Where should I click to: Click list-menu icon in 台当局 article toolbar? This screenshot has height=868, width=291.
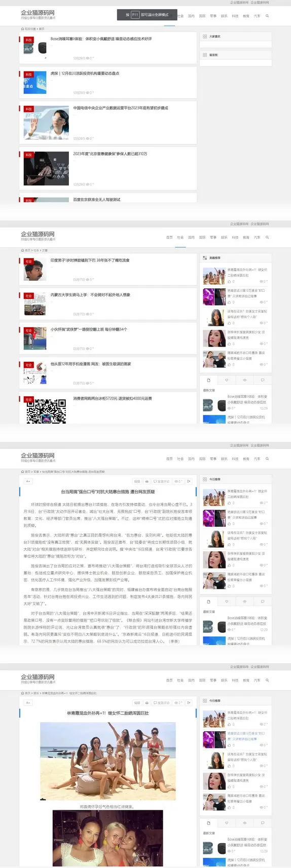[189, 481]
